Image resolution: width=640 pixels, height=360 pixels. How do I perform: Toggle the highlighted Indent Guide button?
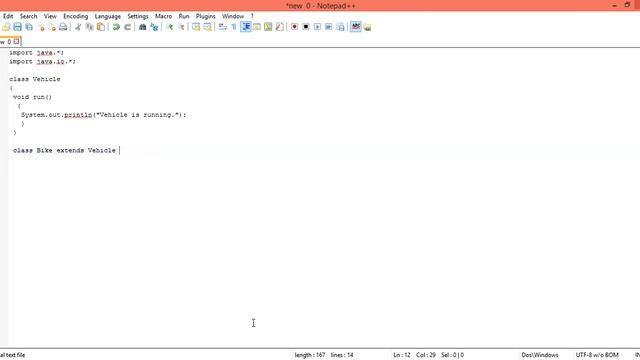tap(246, 27)
